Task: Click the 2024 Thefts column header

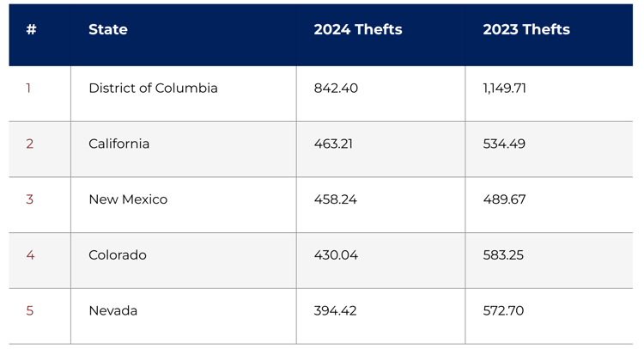Action: (357, 30)
